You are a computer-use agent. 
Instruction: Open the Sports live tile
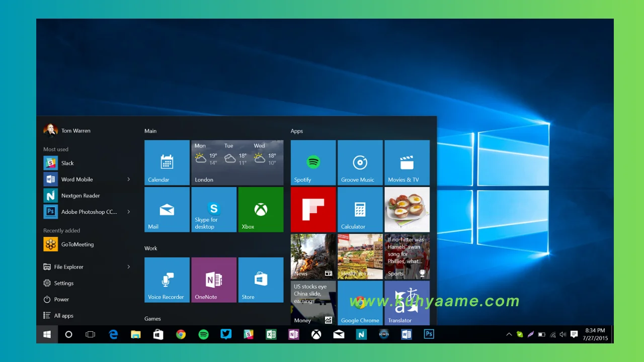[407, 256]
